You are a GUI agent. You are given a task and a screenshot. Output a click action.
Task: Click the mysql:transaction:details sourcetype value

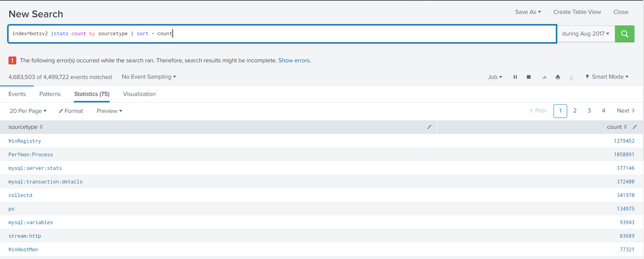coord(45,182)
